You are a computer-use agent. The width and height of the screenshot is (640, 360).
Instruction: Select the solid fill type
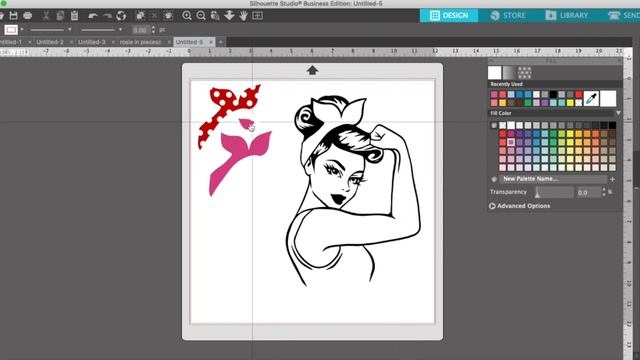click(x=495, y=73)
